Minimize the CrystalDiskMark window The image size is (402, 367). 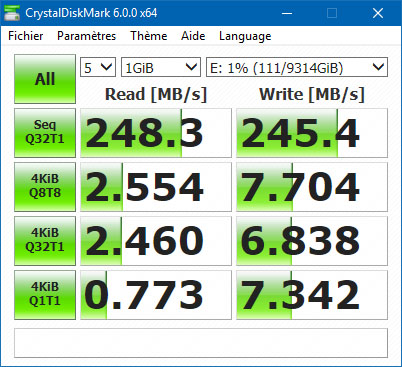coord(287,13)
